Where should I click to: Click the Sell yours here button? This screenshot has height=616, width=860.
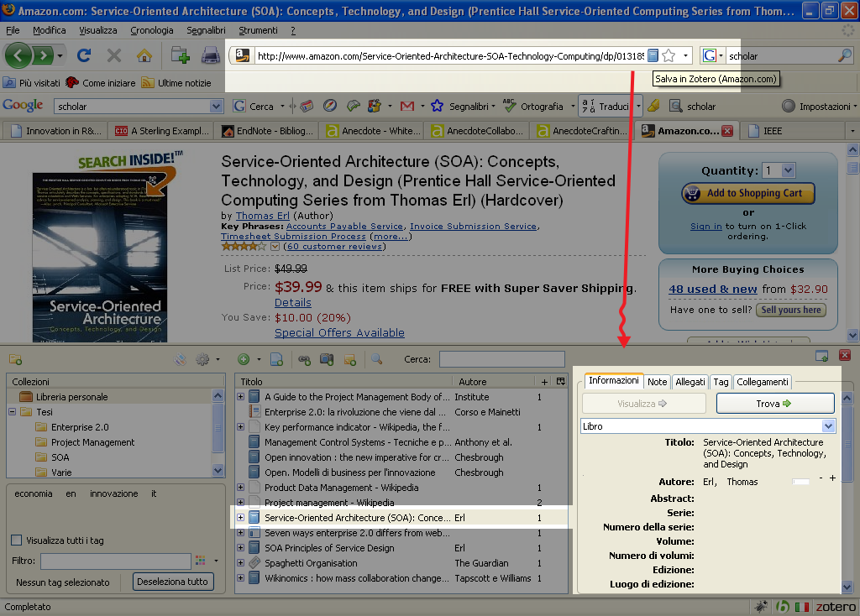coord(791,310)
